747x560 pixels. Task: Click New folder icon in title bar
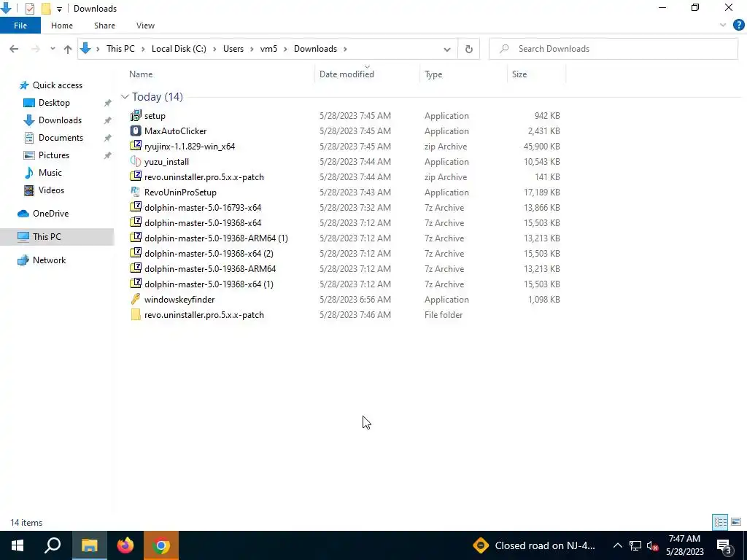[46, 8]
